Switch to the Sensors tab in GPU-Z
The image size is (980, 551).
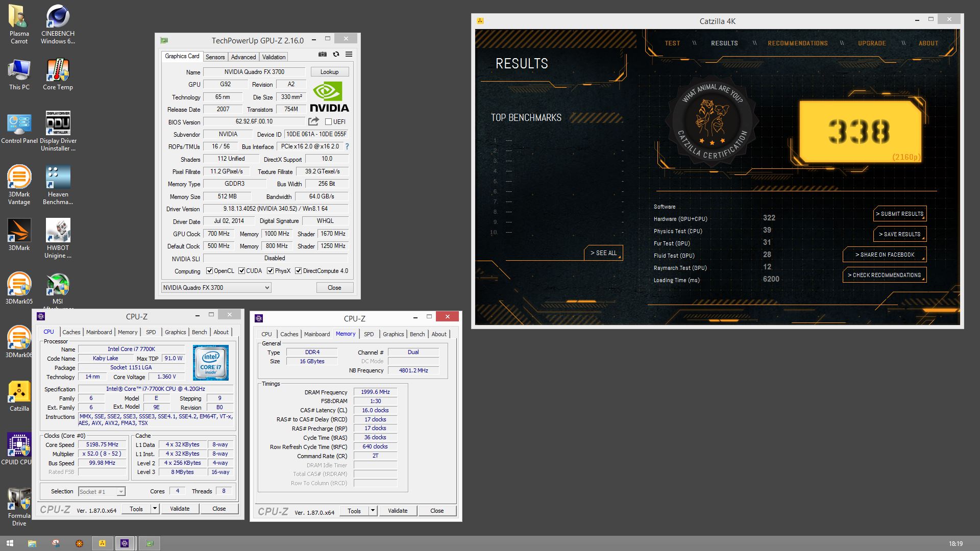click(215, 57)
